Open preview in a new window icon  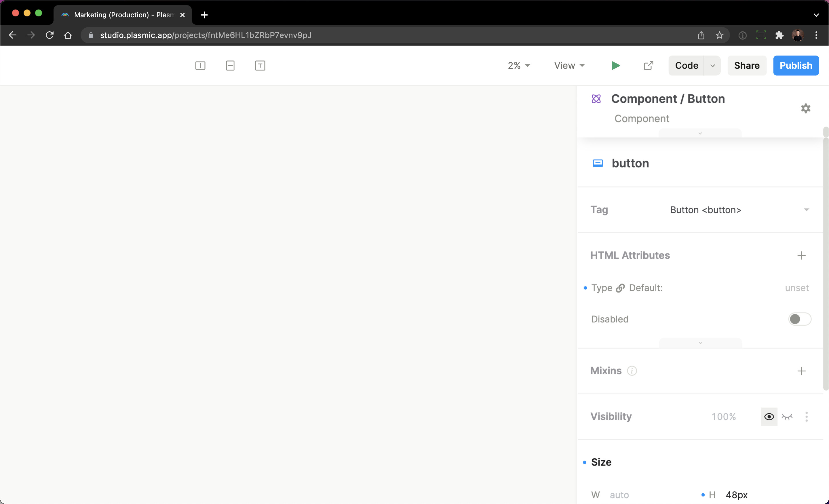(x=648, y=66)
